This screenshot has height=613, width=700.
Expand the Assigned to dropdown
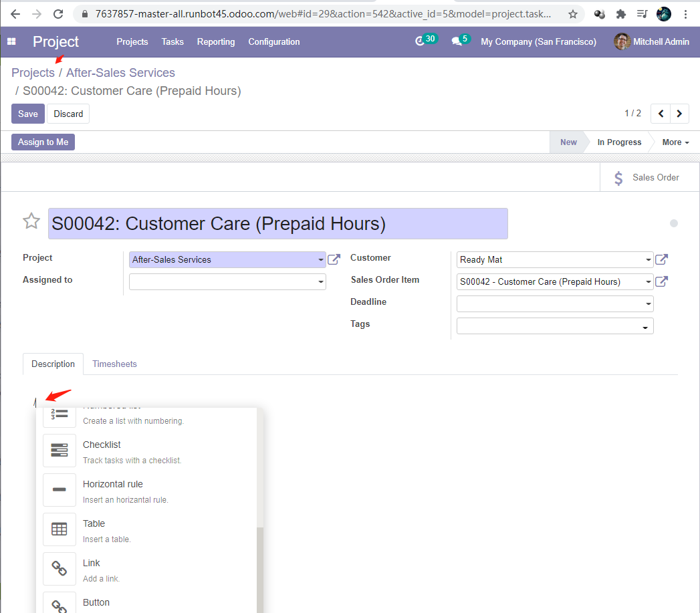coord(321,282)
